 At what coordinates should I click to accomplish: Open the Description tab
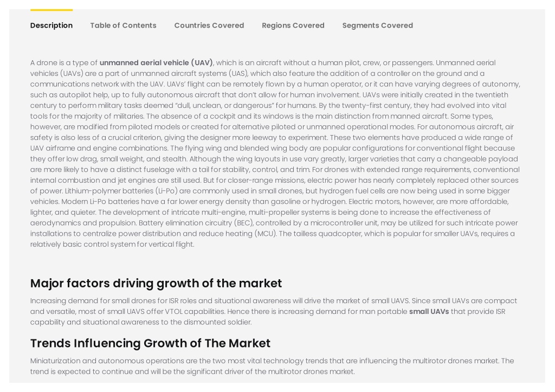(x=51, y=25)
